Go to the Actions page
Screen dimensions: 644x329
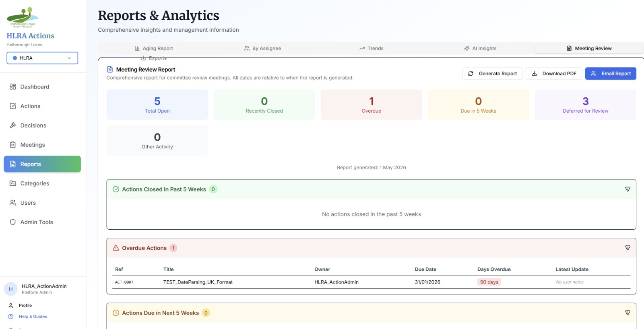(42, 106)
